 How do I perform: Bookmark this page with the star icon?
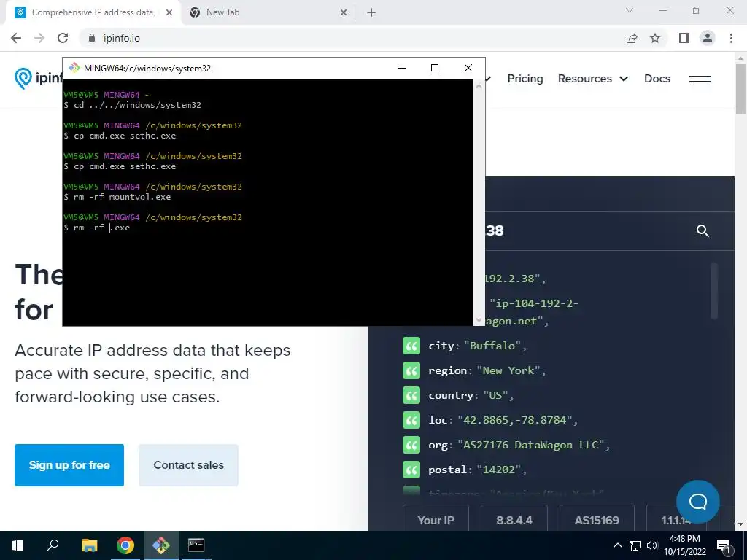pyautogui.click(x=655, y=38)
